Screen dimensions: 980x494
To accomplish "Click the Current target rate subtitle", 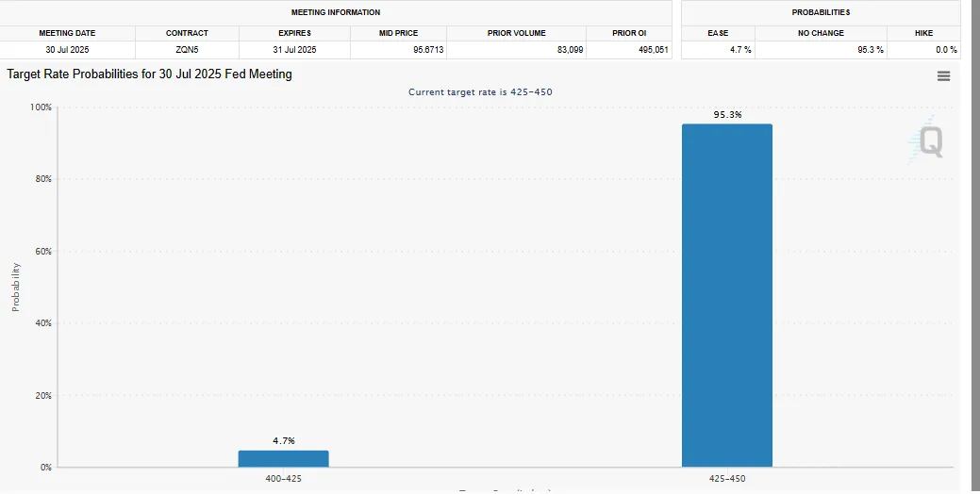I will pyautogui.click(x=480, y=92).
